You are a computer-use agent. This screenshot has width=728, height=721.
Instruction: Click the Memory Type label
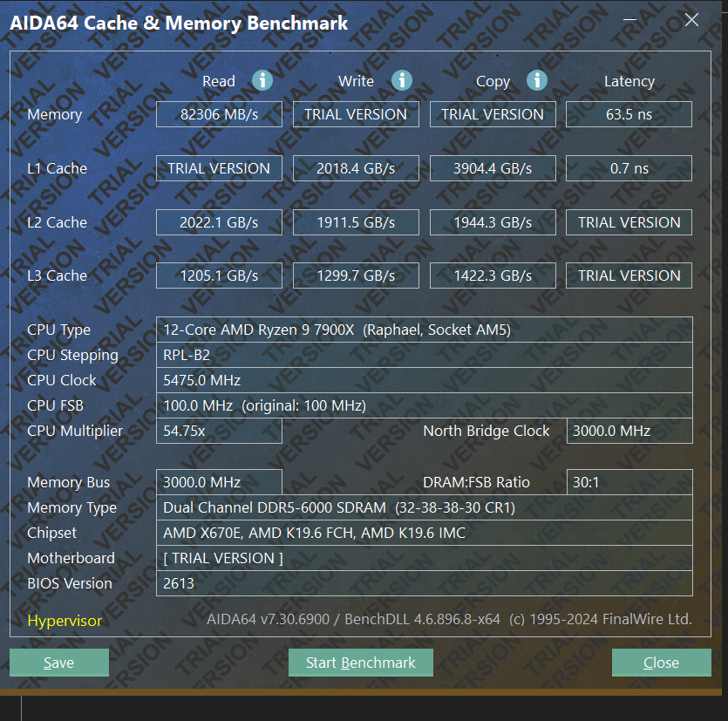coord(72,508)
